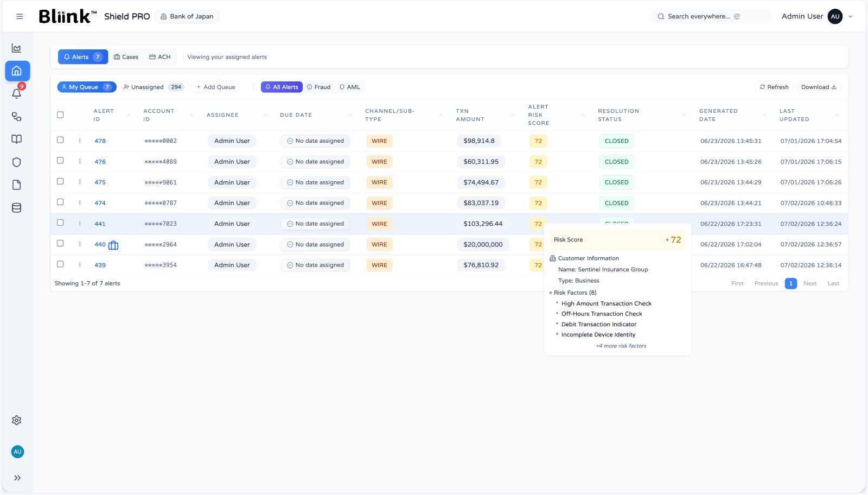
Task: Select the All Alerts filter
Action: click(282, 87)
